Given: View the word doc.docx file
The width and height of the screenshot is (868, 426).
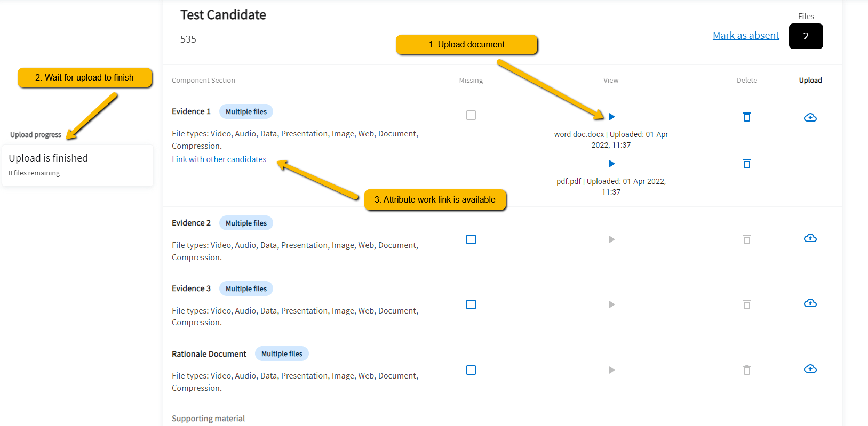Looking at the screenshot, I should point(612,117).
